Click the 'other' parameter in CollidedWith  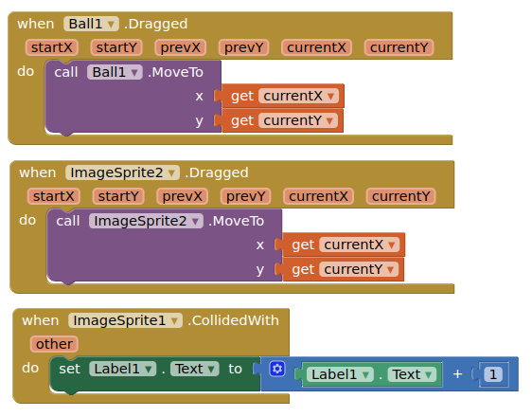(54, 344)
